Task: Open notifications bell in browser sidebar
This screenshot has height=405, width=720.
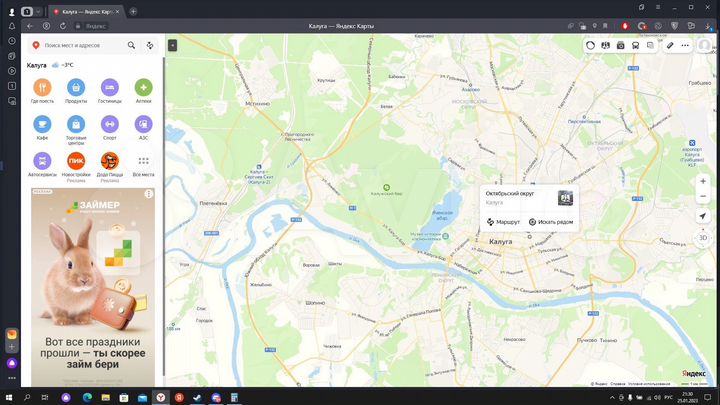Action: pyautogui.click(x=12, y=26)
